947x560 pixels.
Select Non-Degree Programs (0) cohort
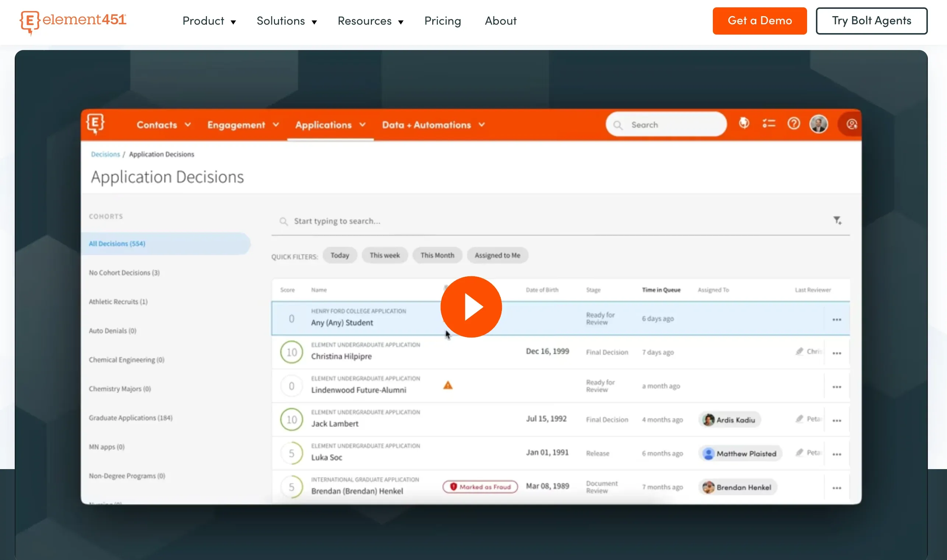127,476
